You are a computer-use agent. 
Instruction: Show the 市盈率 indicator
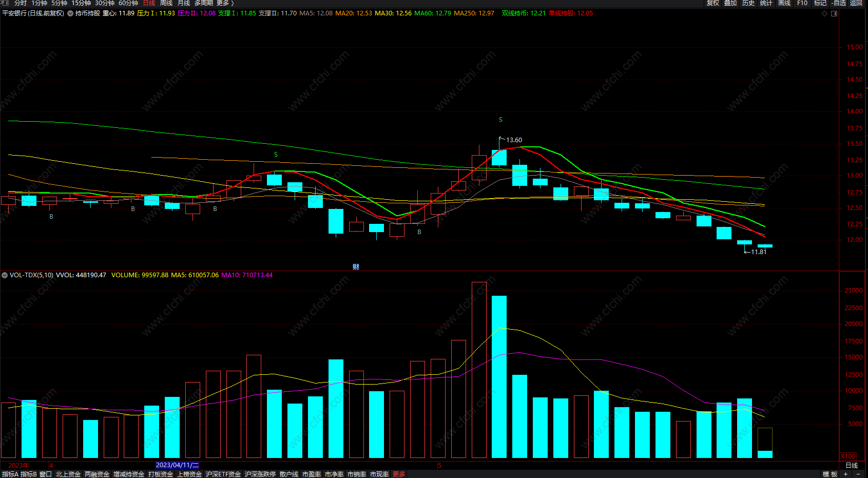pyautogui.click(x=312, y=474)
